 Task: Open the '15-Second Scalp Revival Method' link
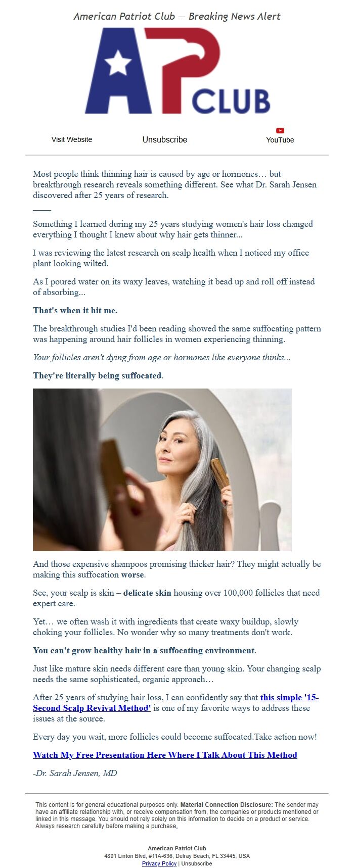[176, 702]
